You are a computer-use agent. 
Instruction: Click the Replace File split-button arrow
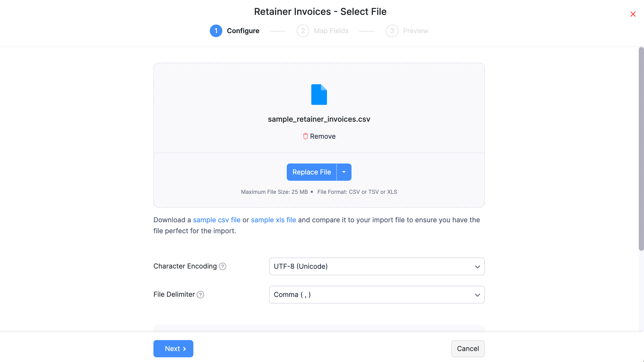click(x=344, y=172)
